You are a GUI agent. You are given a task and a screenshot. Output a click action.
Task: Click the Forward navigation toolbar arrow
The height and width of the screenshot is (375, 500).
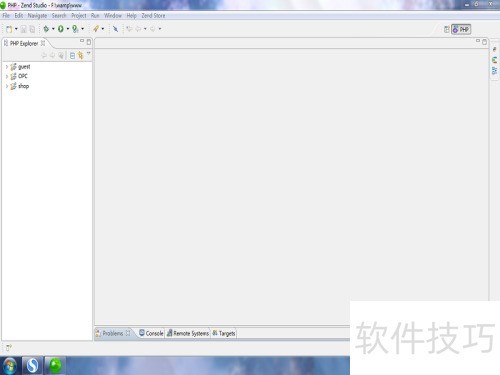153,29
